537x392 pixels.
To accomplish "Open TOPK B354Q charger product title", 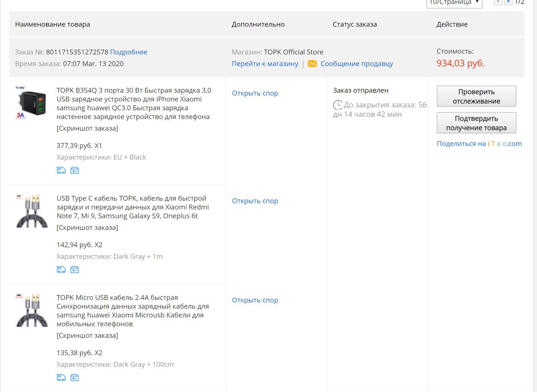I will point(134,104).
